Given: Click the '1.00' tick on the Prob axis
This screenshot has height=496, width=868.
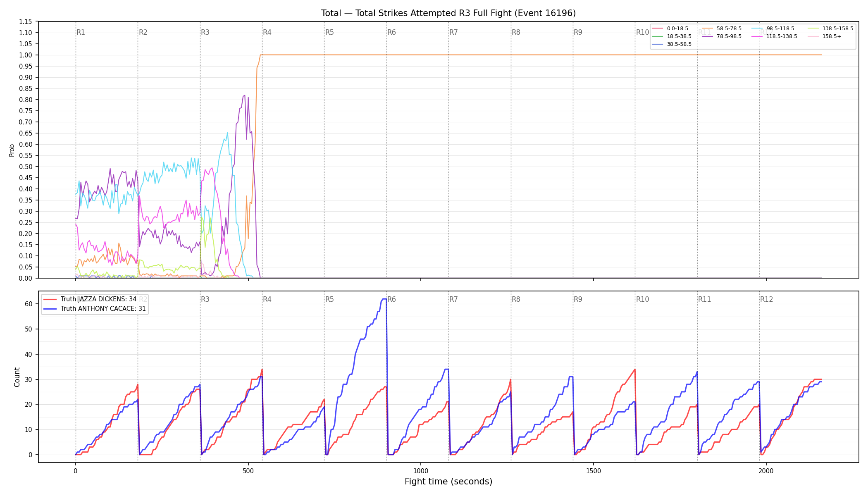Looking at the screenshot, I should tap(25, 55).
